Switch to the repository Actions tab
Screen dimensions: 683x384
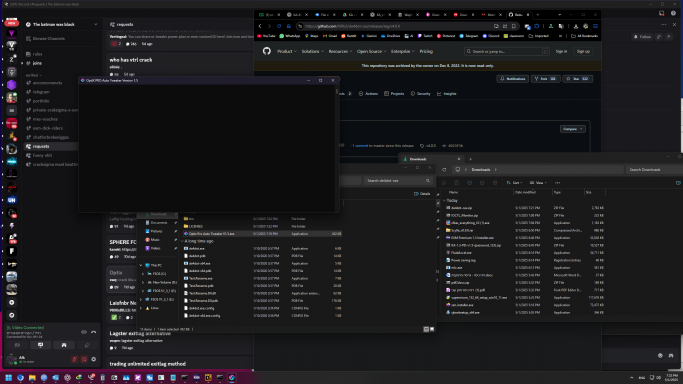pos(368,94)
